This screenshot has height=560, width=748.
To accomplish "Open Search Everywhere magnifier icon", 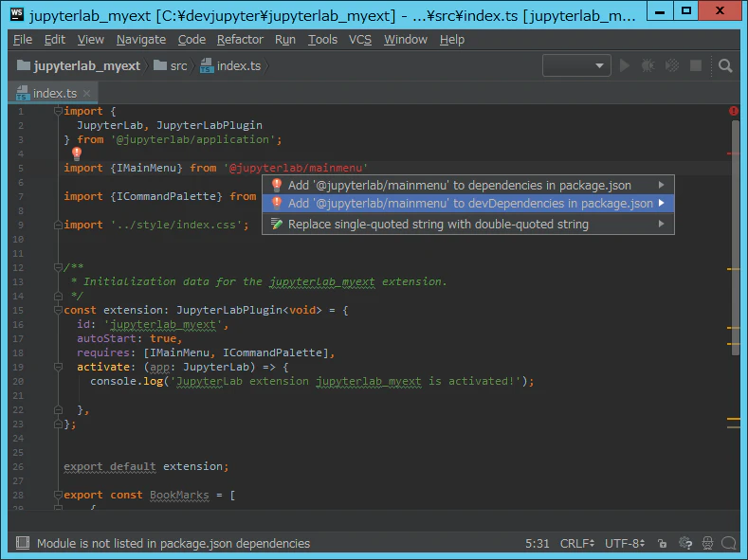I will pyautogui.click(x=725, y=65).
